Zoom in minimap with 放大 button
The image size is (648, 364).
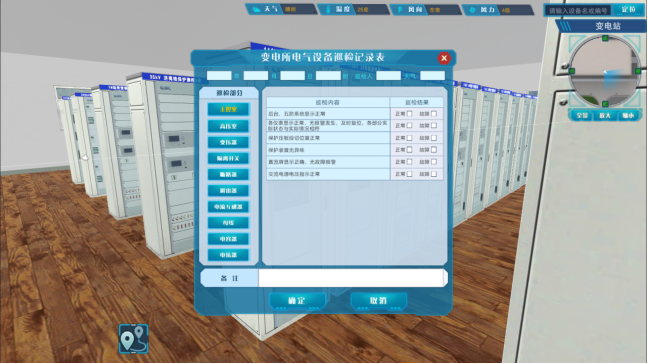tap(605, 115)
